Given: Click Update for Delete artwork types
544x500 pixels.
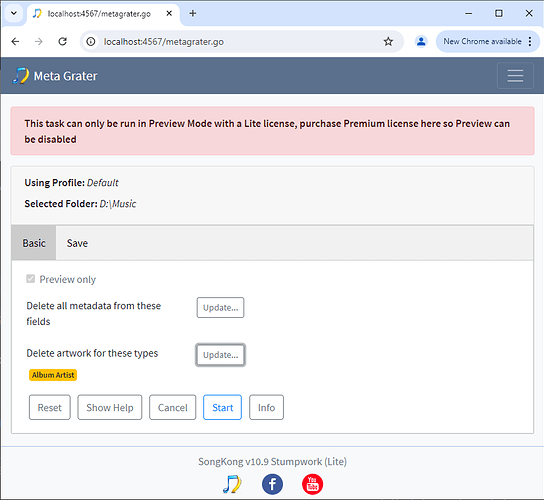Looking at the screenshot, I should (x=220, y=355).
